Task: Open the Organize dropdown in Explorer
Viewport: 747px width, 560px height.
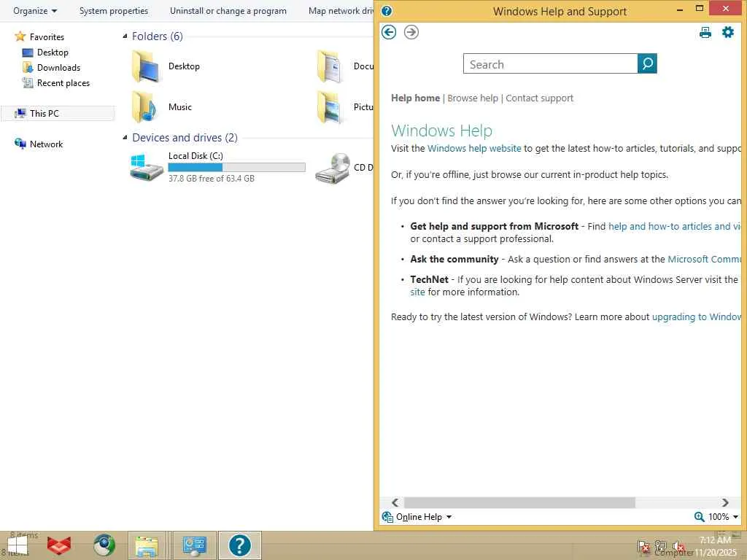Action: click(35, 11)
